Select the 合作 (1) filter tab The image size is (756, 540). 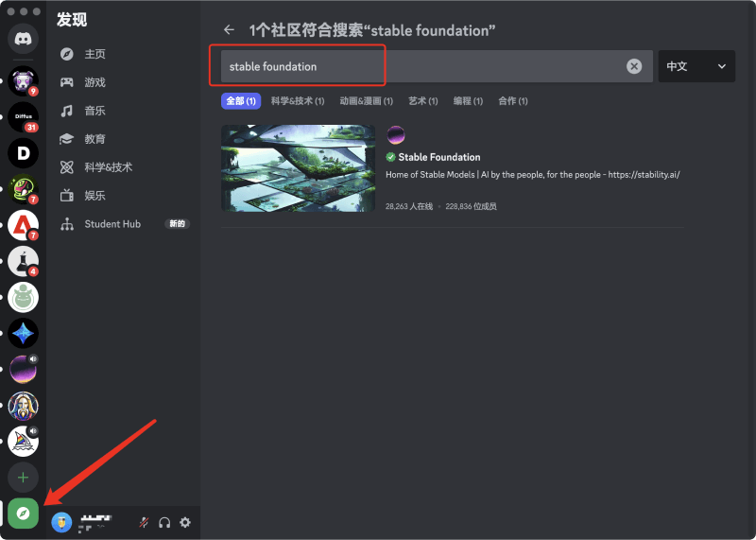pyautogui.click(x=513, y=101)
